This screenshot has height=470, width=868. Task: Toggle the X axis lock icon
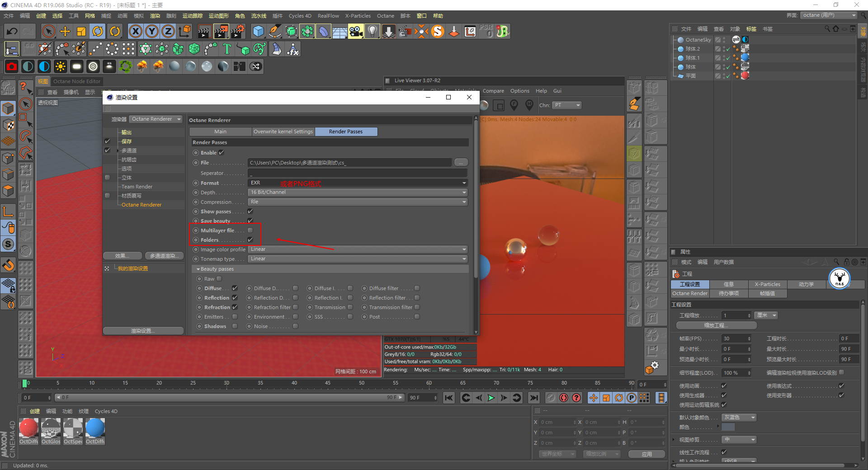click(135, 31)
